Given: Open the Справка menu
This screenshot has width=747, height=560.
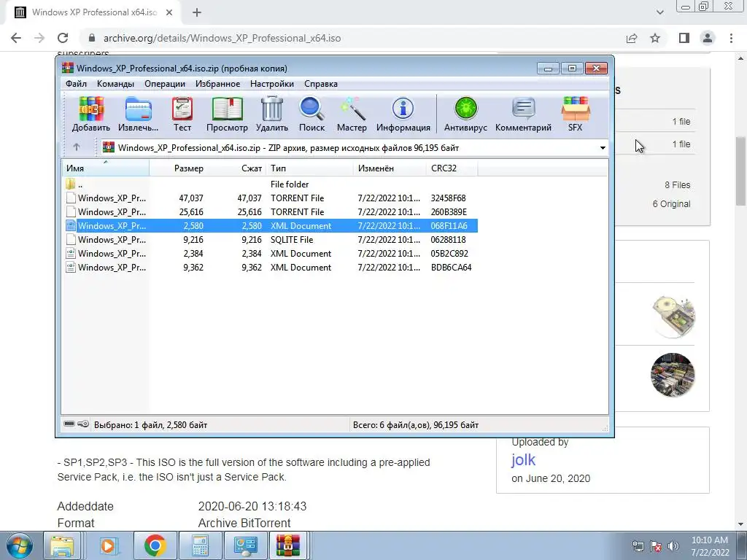Looking at the screenshot, I should [x=321, y=84].
